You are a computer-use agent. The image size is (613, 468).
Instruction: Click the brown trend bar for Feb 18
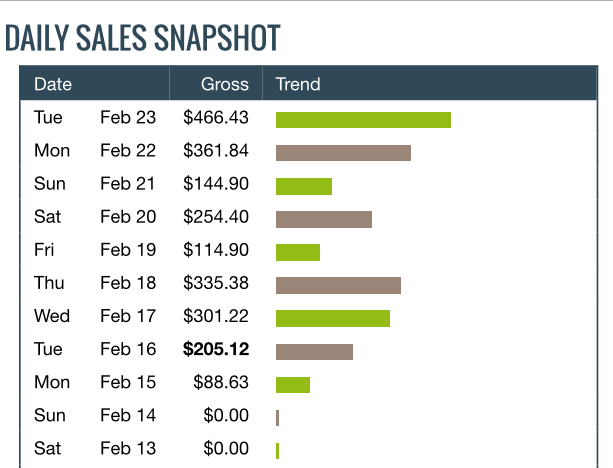tap(338, 285)
